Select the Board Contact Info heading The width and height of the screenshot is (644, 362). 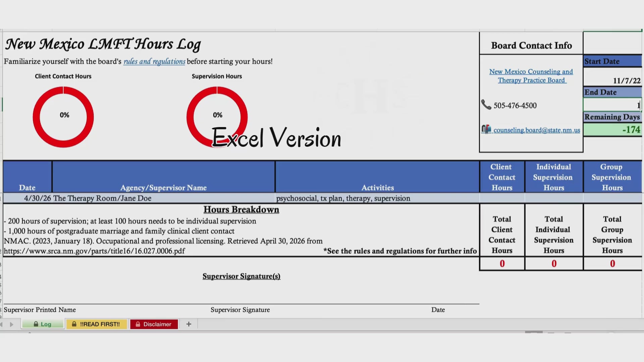(531, 45)
